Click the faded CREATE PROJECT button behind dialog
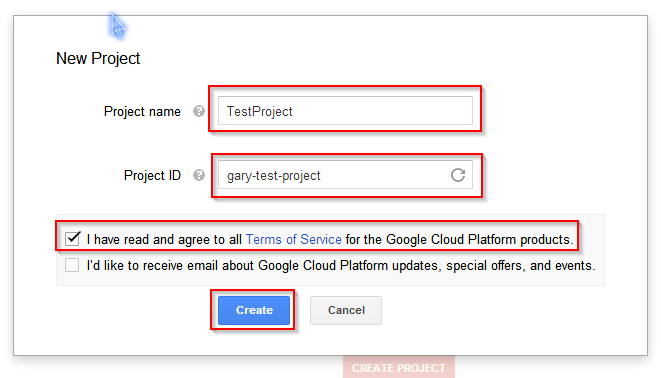The width and height of the screenshot is (661, 378). [399, 367]
